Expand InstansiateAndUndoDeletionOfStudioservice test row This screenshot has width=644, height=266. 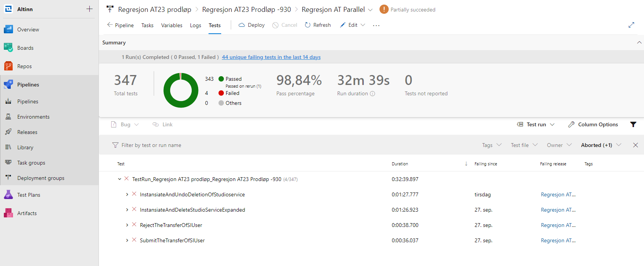tap(127, 195)
